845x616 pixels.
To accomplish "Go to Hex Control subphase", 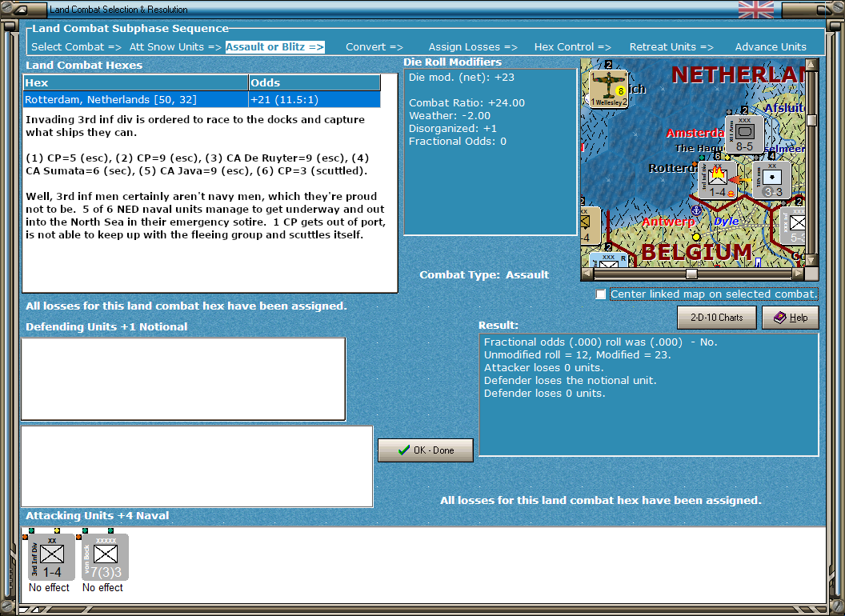I will tap(573, 47).
